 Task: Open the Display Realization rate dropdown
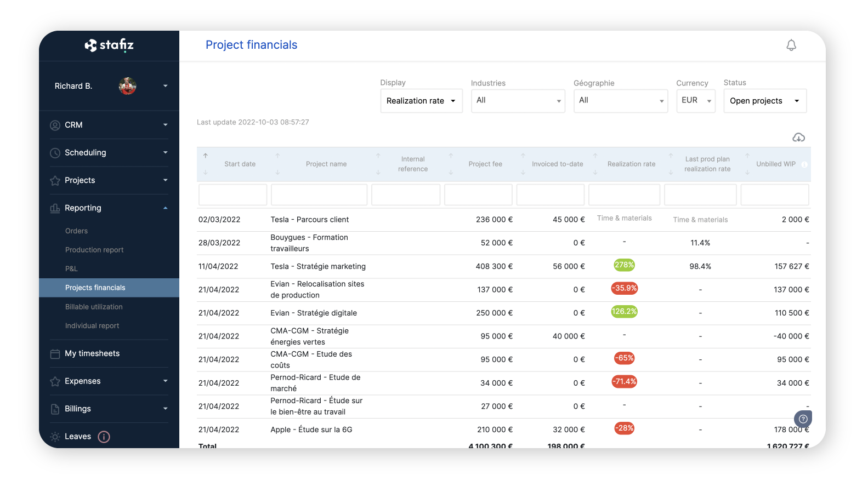click(421, 101)
